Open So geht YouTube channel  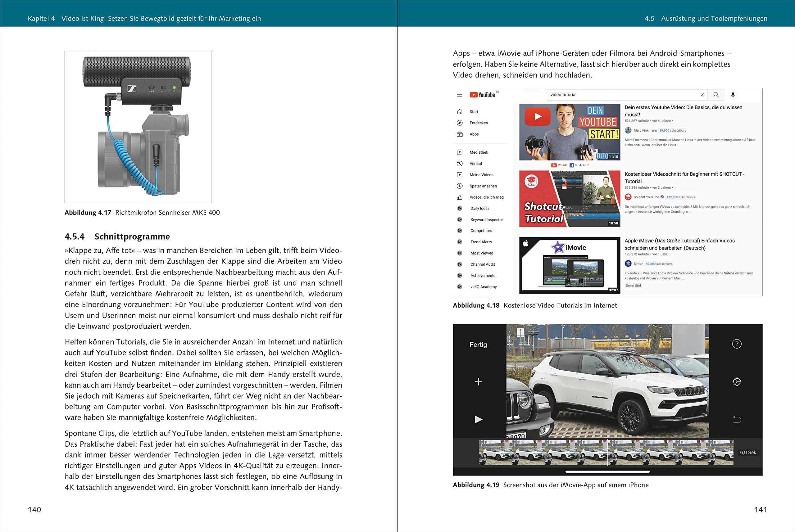(646, 197)
